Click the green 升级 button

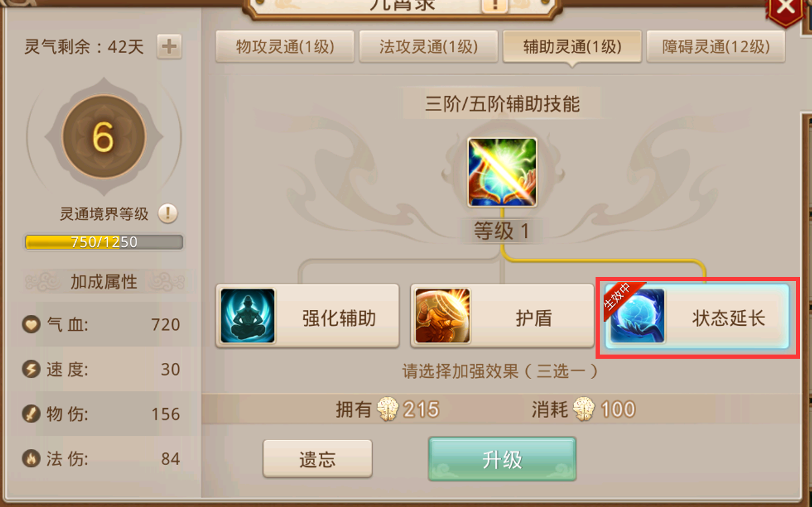(x=502, y=459)
